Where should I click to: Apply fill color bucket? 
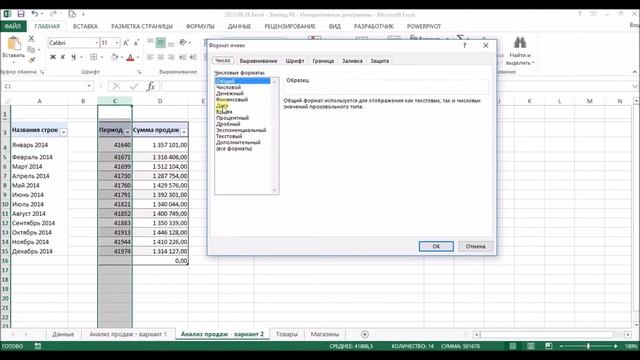[x=115, y=57]
